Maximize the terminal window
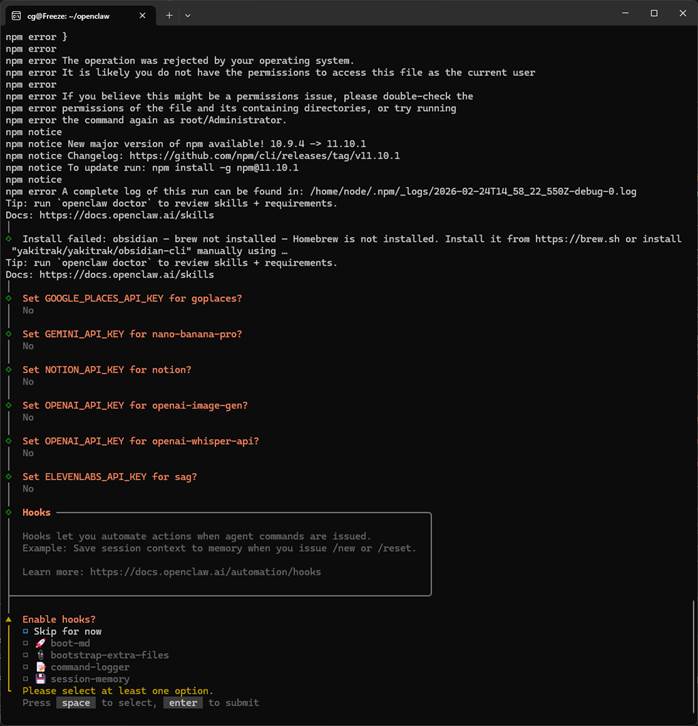Image resolution: width=698 pixels, height=726 pixels. pos(654,14)
